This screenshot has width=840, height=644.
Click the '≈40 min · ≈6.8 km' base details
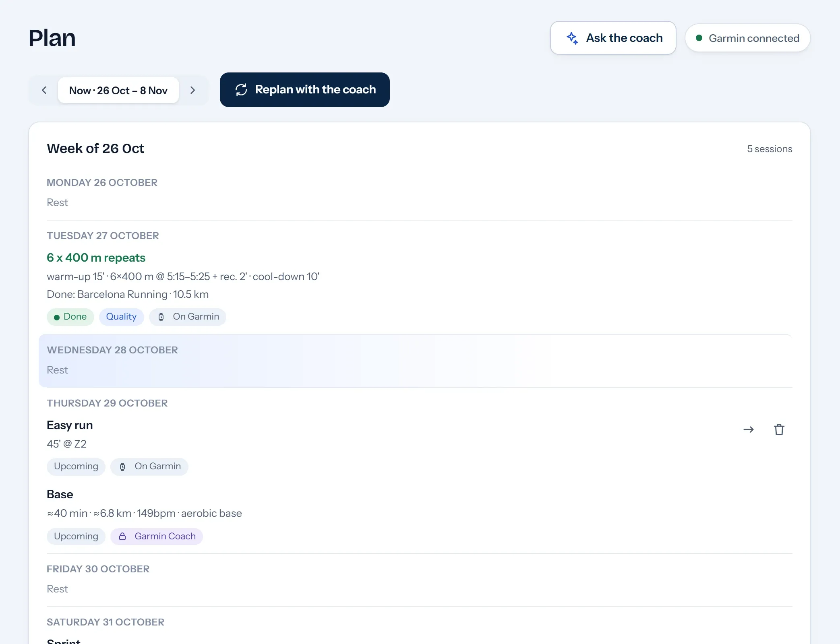(x=144, y=513)
